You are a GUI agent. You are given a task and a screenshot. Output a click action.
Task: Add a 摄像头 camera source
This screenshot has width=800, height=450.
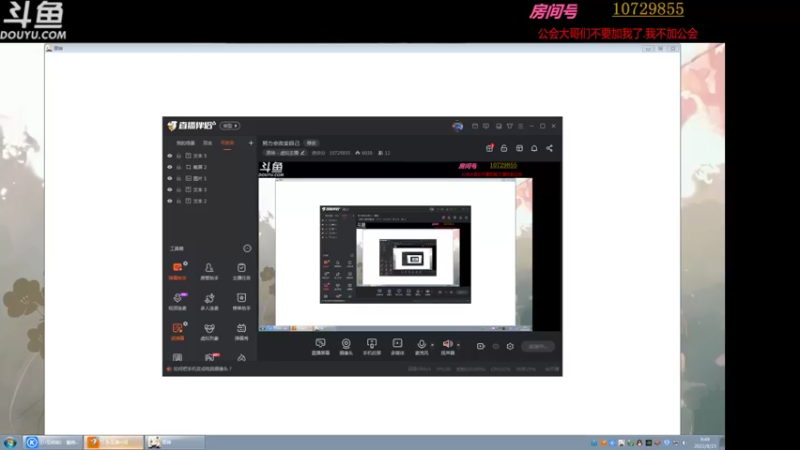coord(346,346)
